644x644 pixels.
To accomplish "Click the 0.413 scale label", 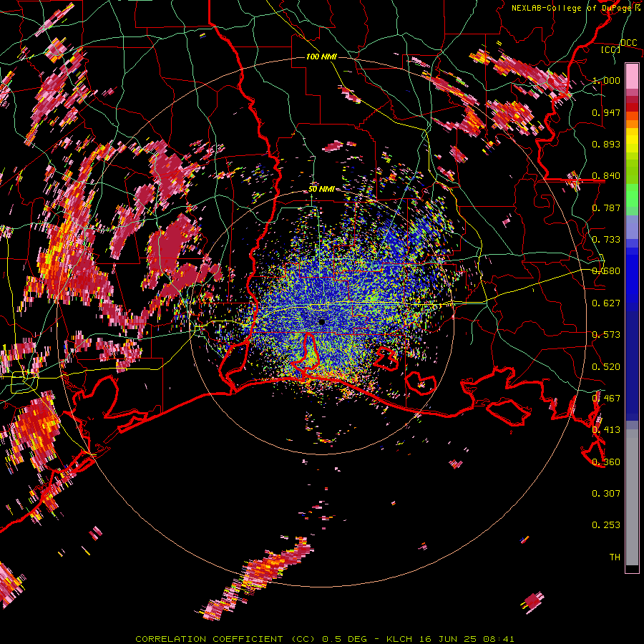I will coord(606,430).
